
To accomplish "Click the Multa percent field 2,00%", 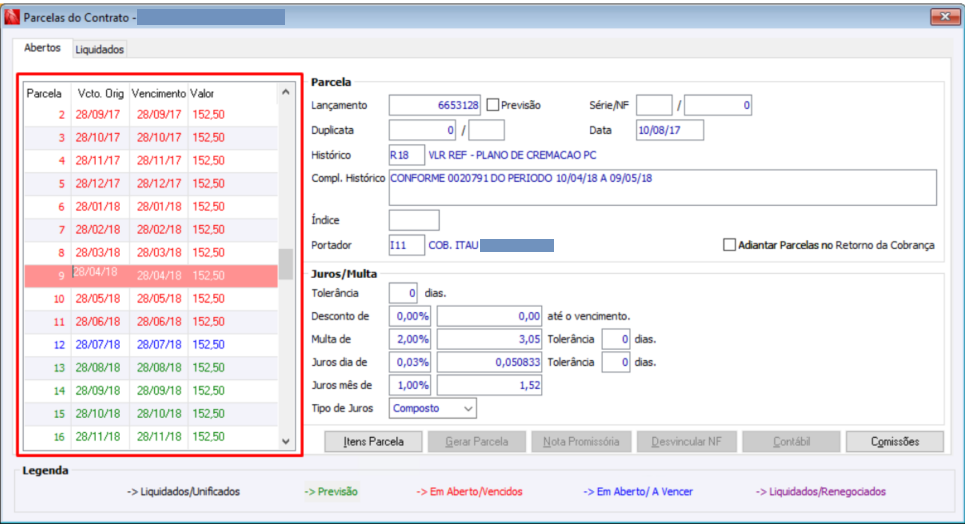I will (x=409, y=339).
